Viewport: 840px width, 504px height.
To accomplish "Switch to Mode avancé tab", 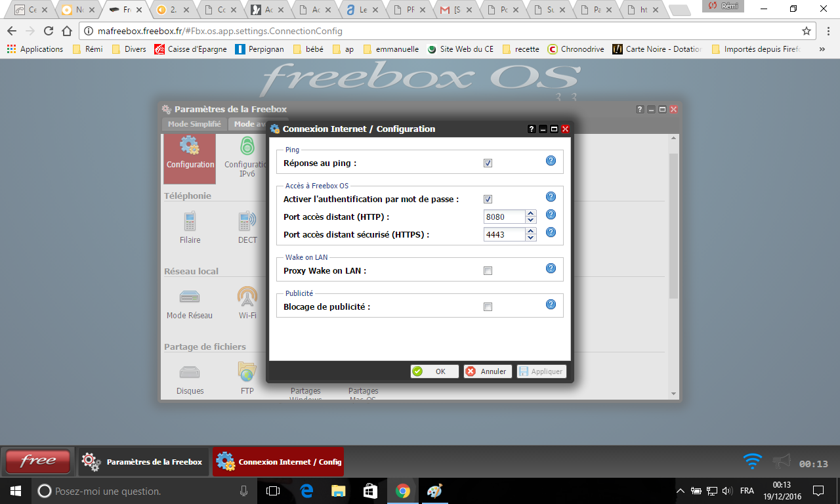I will pos(248,124).
